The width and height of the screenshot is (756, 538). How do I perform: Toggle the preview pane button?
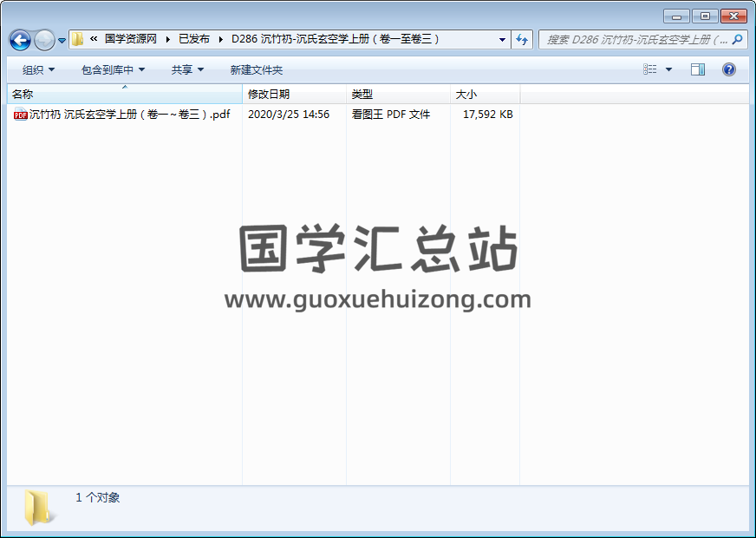tap(698, 69)
